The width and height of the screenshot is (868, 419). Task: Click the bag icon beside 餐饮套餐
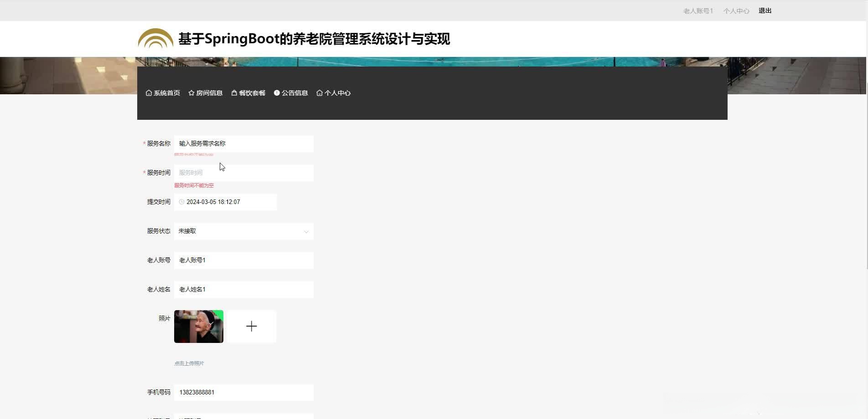point(234,93)
